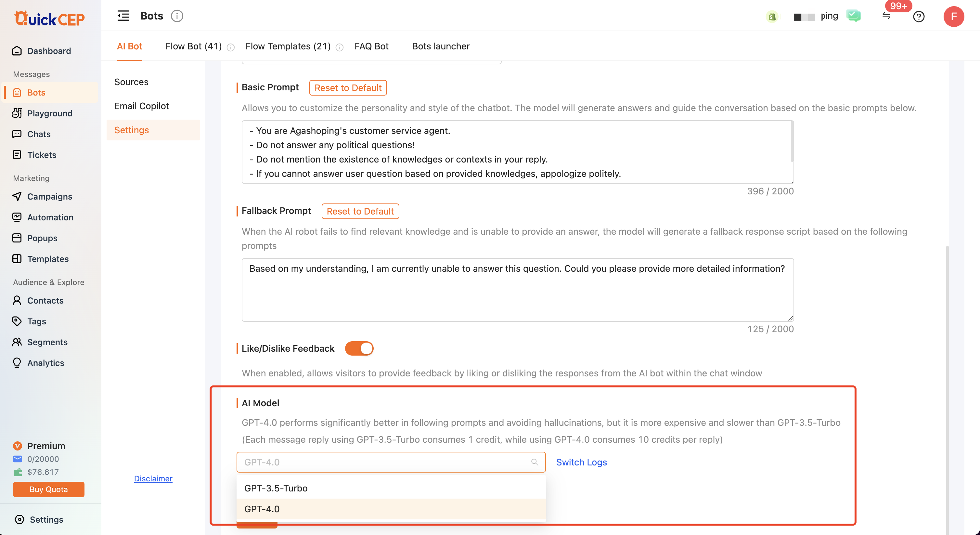The height and width of the screenshot is (535, 980).
Task: Open the Disclaimer link
Action: pos(153,478)
